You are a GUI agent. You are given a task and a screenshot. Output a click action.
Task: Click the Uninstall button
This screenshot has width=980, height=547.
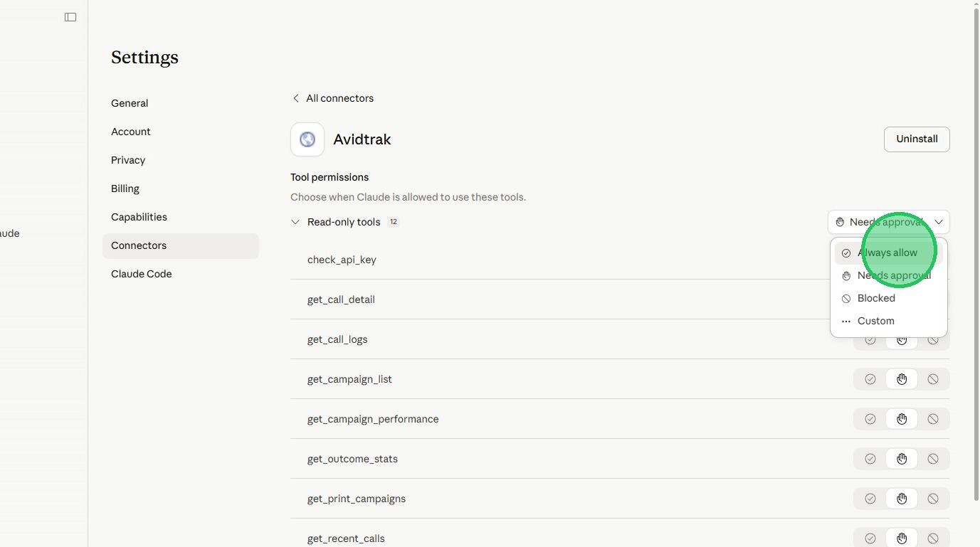click(x=916, y=139)
